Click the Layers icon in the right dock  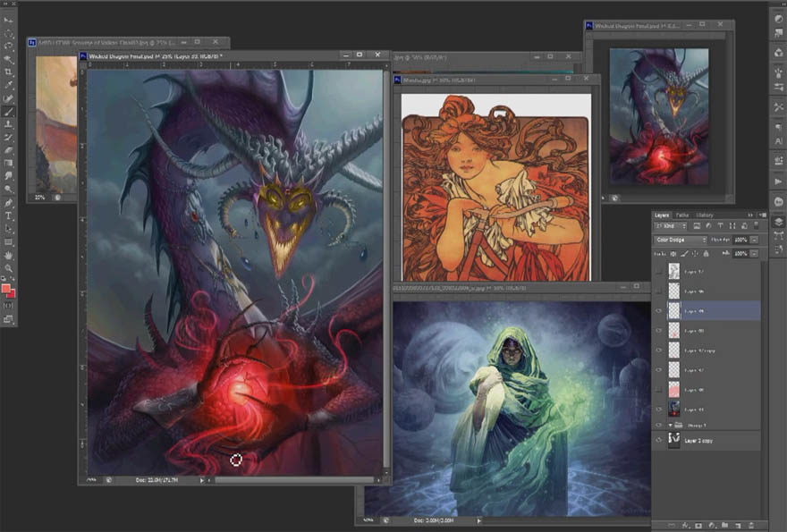pos(778,222)
